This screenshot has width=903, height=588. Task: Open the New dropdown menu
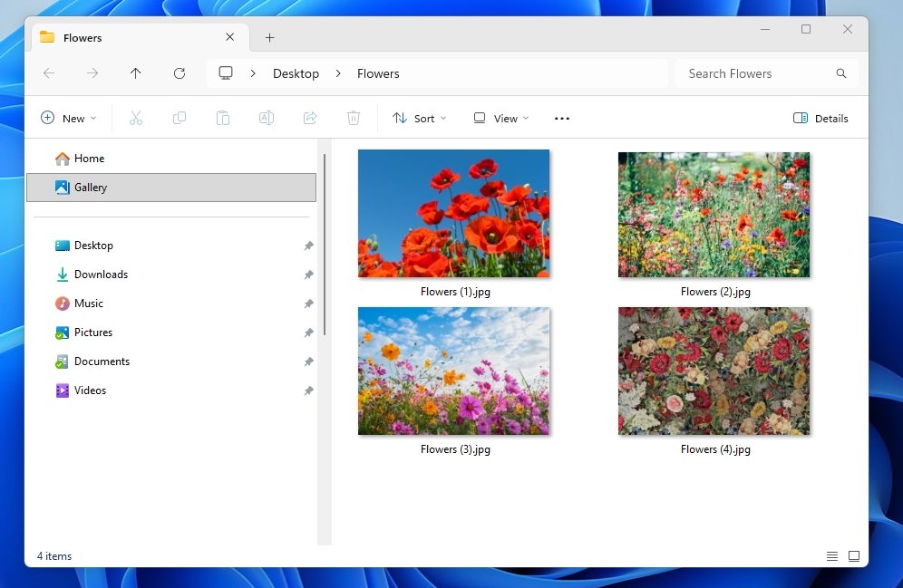tap(69, 118)
